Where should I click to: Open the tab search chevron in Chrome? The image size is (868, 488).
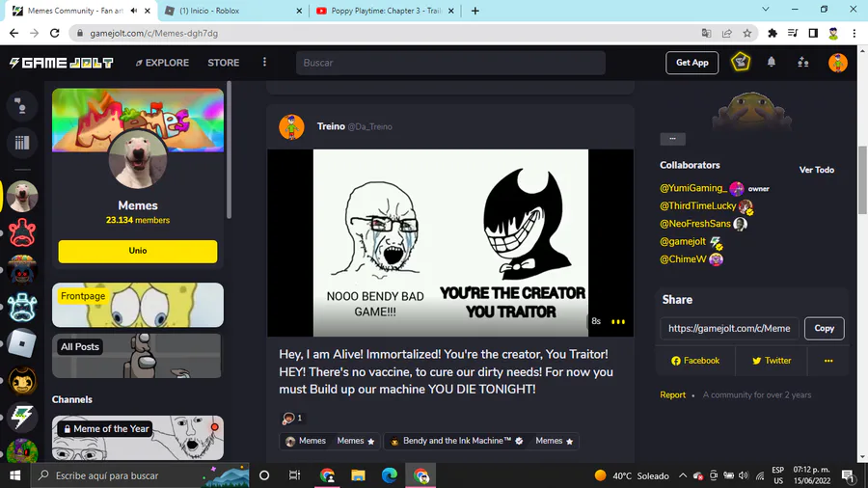(x=766, y=10)
